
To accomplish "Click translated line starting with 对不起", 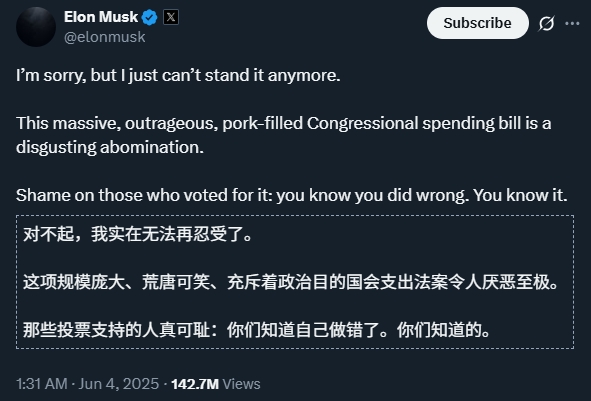I will 138,234.
